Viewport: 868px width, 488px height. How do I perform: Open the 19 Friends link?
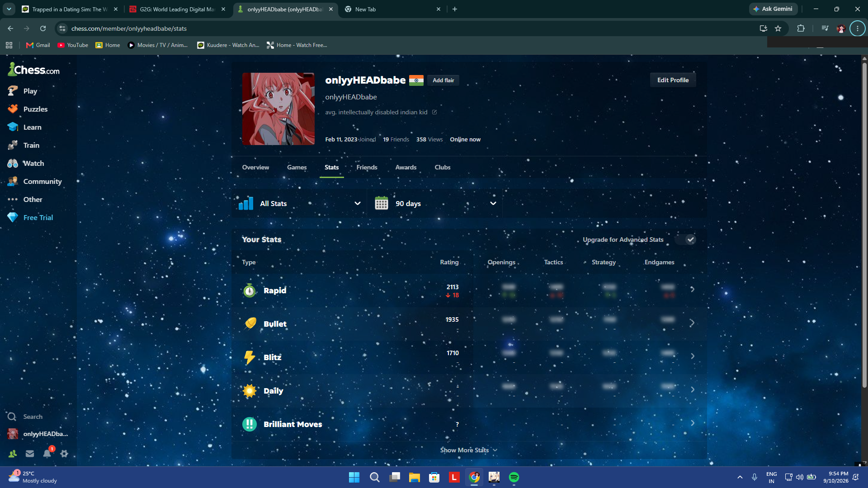click(396, 139)
